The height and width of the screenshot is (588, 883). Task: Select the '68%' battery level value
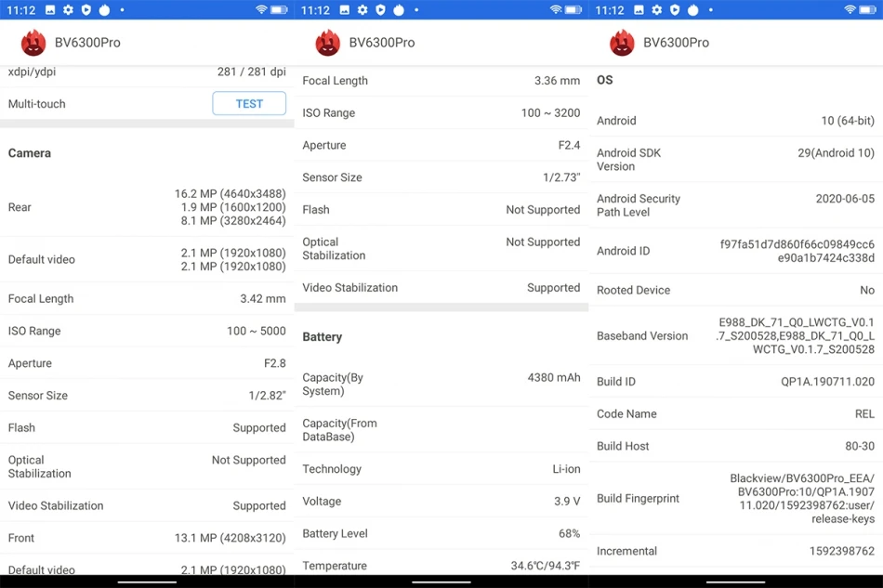(570, 533)
